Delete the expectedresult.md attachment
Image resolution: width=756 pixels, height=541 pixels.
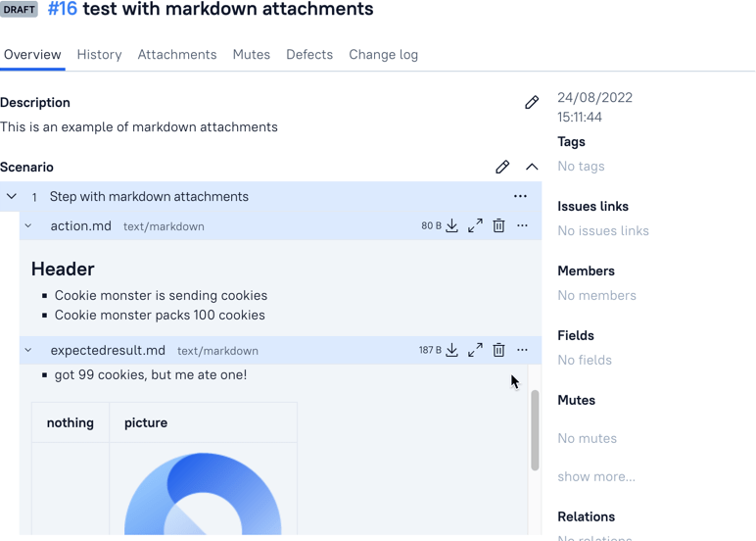(x=498, y=350)
